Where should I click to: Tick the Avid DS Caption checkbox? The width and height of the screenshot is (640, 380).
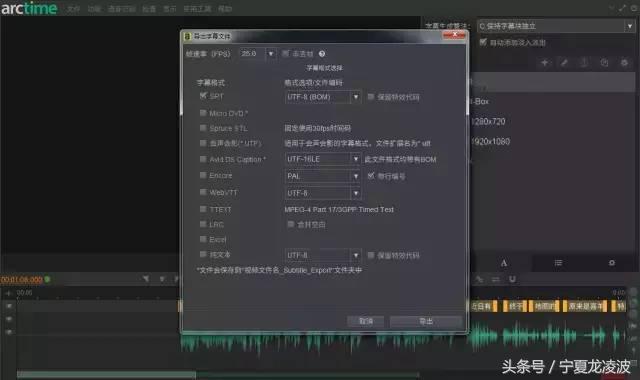(x=203, y=159)
